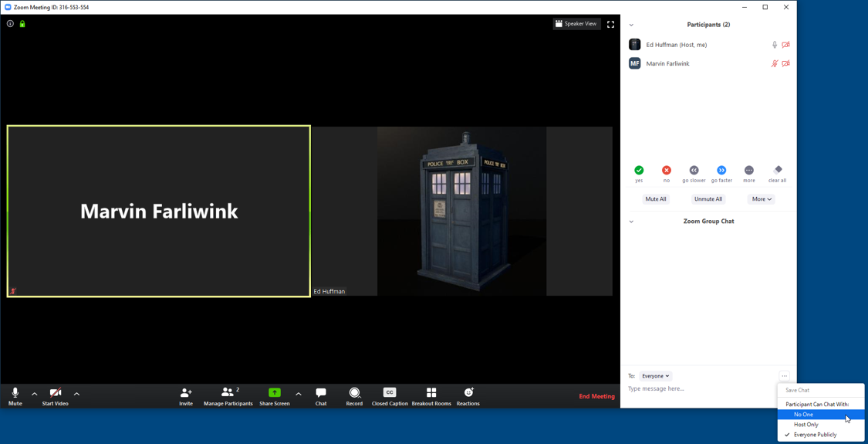The image size is (868, 444).
Task: Collapse the Participants panel chevron
Action: (x=631, y=25)
